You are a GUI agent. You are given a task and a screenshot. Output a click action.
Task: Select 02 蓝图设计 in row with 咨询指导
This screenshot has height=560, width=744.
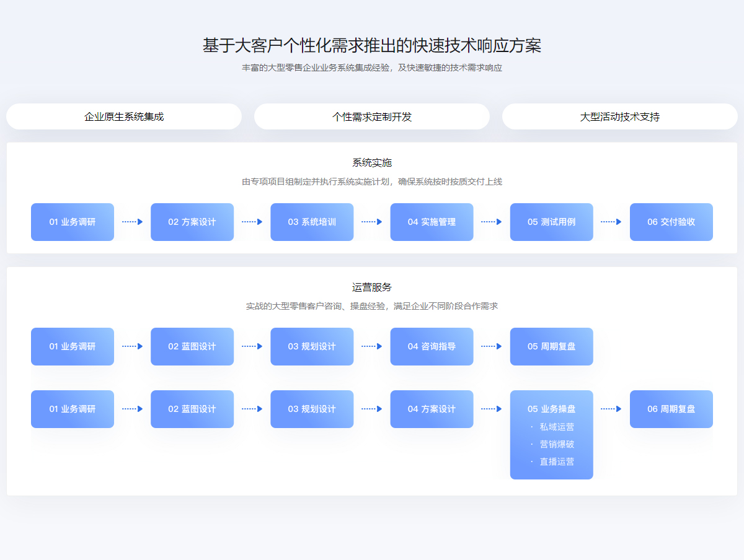tap(192, 346)
